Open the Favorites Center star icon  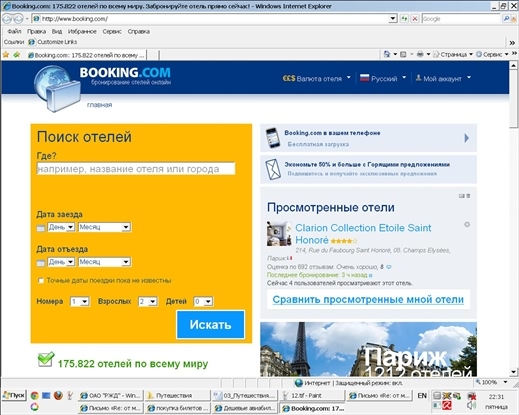[6, 54]
